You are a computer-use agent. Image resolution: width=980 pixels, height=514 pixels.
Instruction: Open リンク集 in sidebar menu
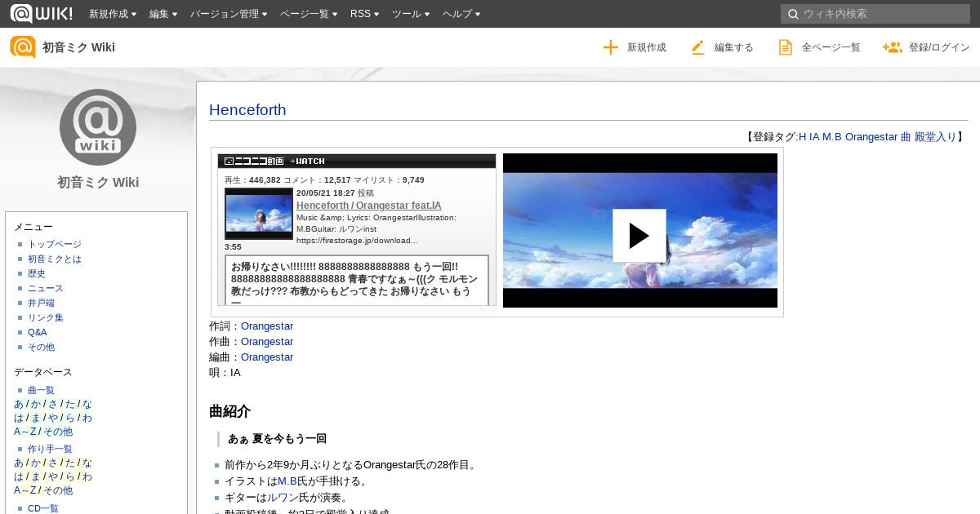pos(46,317)
